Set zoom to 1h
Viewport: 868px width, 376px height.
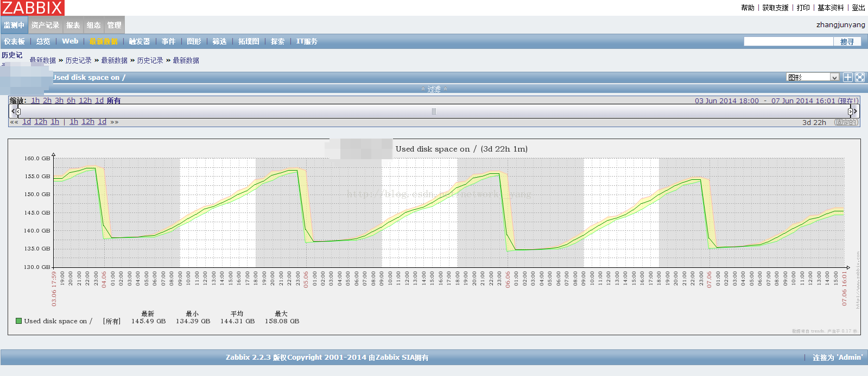pyautogui.click(x=35, y=101)
